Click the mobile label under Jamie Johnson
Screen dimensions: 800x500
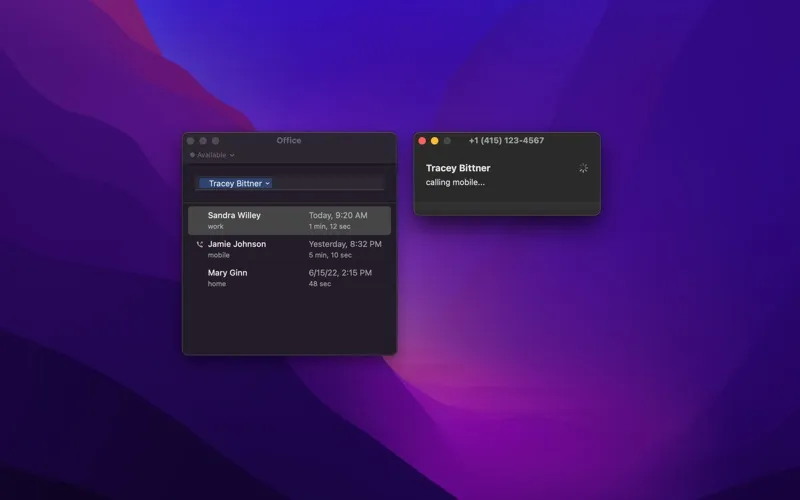[218, 255]
